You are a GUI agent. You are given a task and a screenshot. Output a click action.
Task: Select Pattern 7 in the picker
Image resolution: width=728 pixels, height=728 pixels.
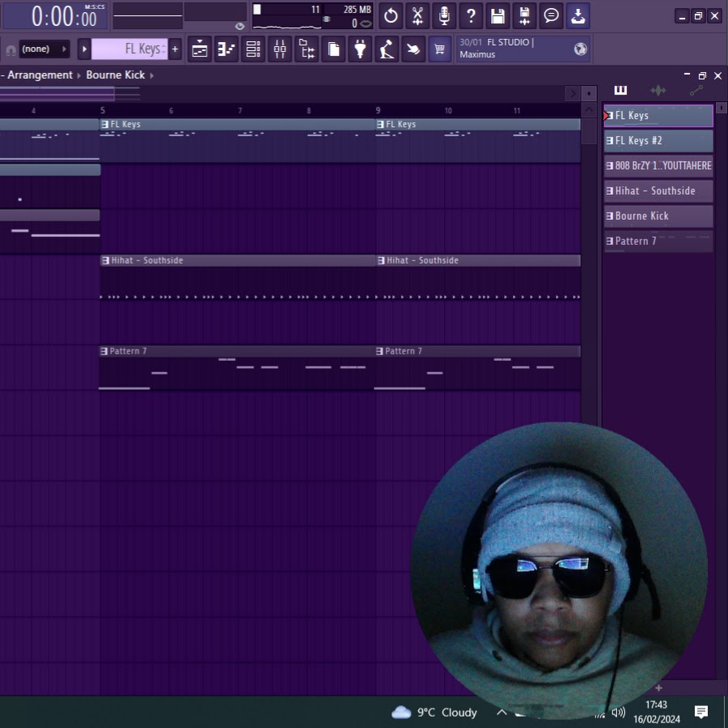[658, 241]
